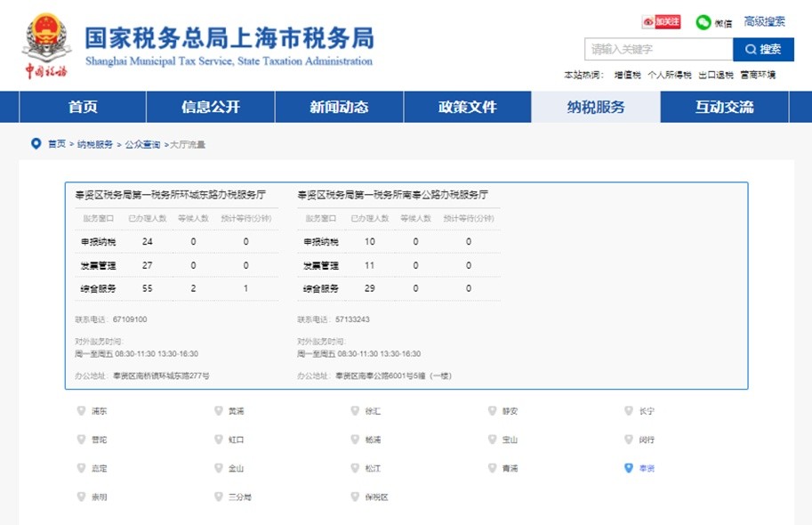Choose the 闵行 district pin
This screenshot has width=812, height=525.
[630, 440]
